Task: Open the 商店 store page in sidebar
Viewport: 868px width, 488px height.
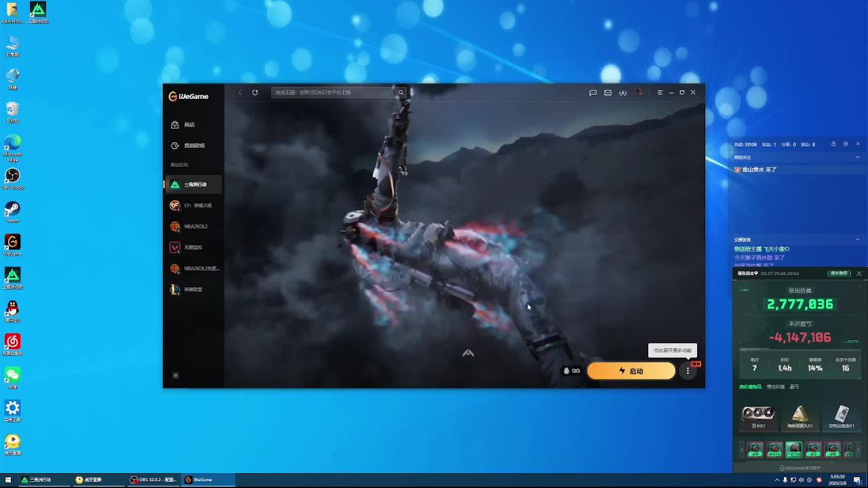Action: [x=189, y=125]
